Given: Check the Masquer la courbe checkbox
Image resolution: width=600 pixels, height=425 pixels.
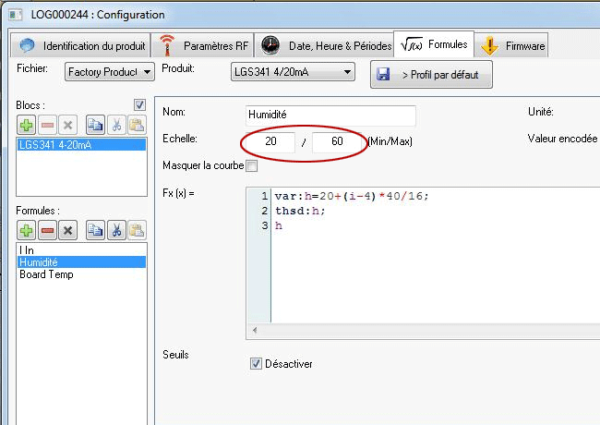Looking at the screenshot, I should (x=252, y=166).
